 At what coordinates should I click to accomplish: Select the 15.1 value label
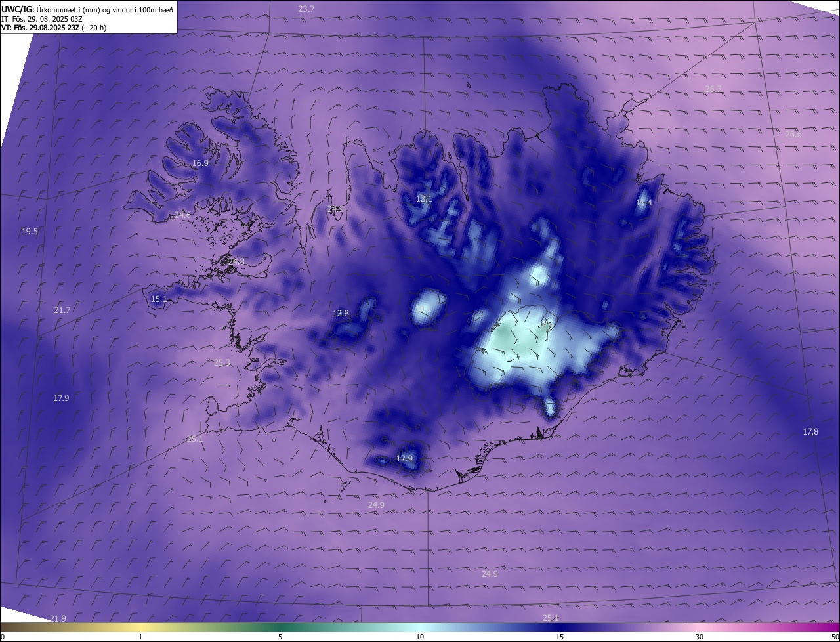click(x=159, y=299)
